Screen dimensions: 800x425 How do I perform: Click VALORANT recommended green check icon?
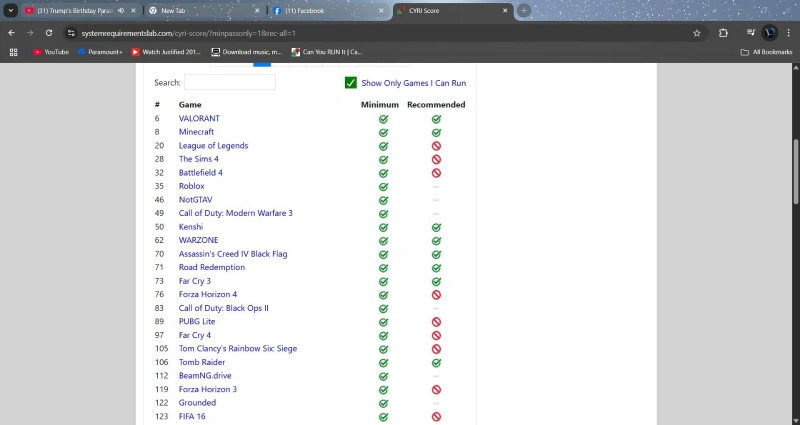pos(436,119)
